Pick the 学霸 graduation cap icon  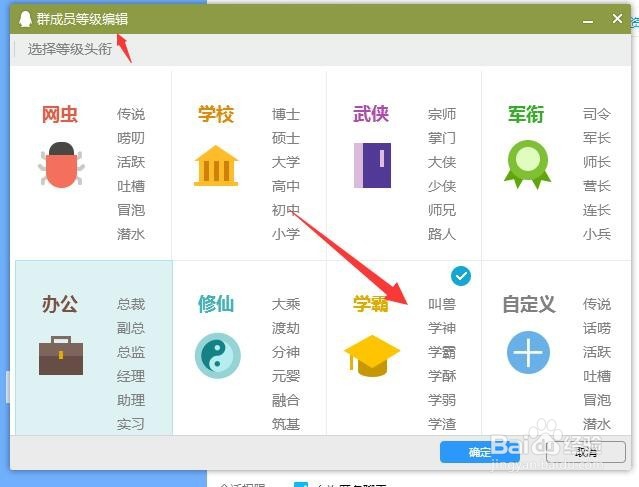[x=372, y=355]
